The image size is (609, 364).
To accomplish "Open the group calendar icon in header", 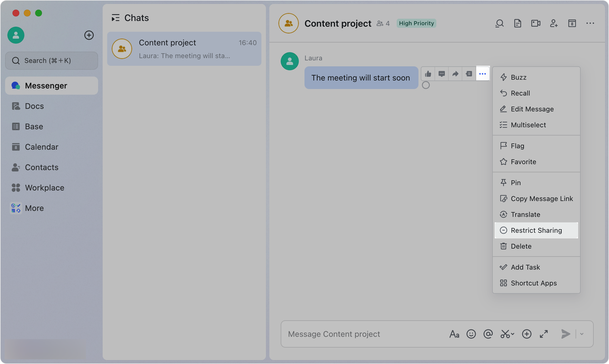I will (572, 23).
